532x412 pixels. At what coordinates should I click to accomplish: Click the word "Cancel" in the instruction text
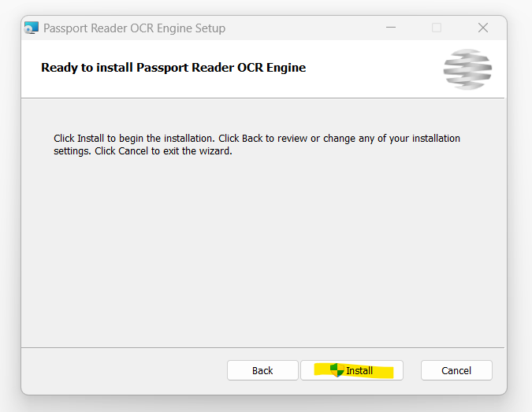(133, 151)
